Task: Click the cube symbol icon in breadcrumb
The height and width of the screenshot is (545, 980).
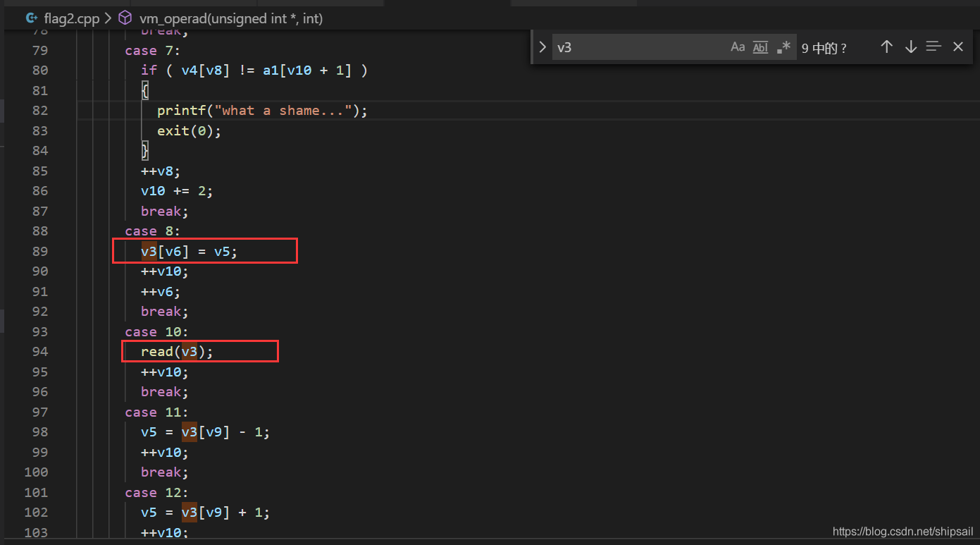Action: 125,18
